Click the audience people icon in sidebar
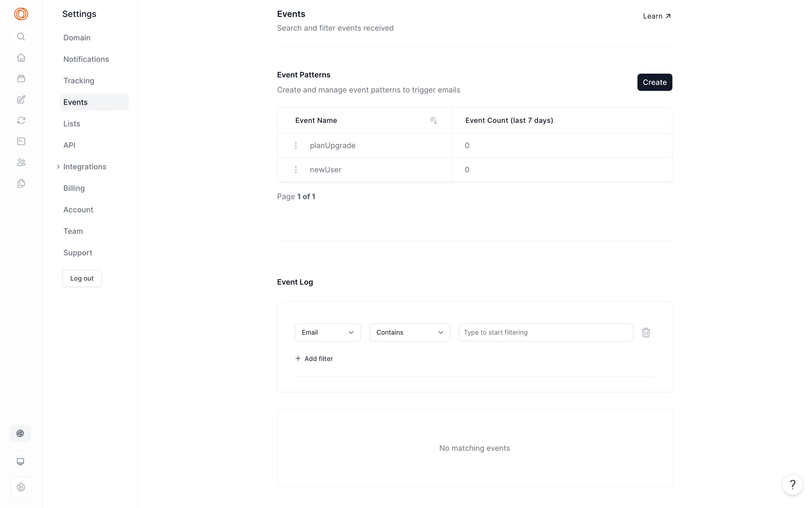This screenshot has width=812, height=508. point(21,163)
